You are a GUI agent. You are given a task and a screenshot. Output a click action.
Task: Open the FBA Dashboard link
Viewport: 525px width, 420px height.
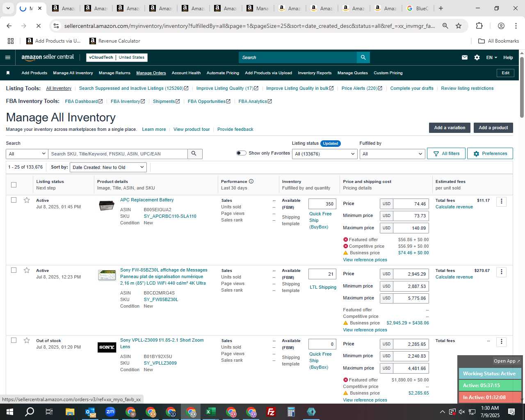coord(84,101)
